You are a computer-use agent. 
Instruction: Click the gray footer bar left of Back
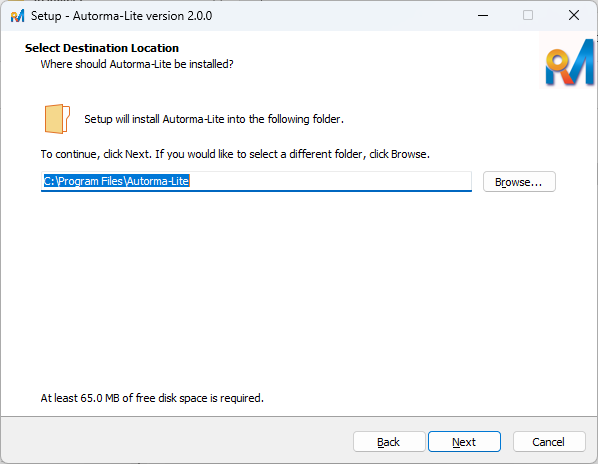tap(175, 441)
